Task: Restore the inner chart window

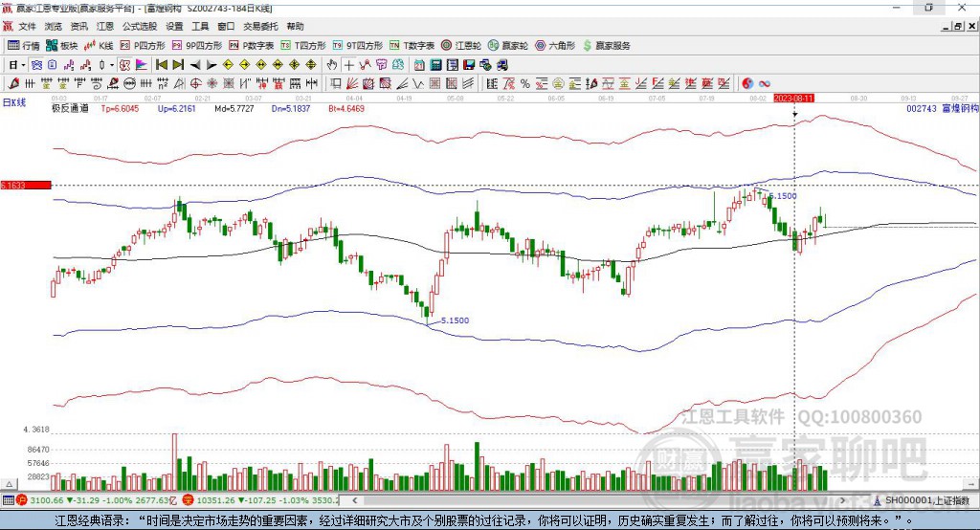Action: click(959, 26)
